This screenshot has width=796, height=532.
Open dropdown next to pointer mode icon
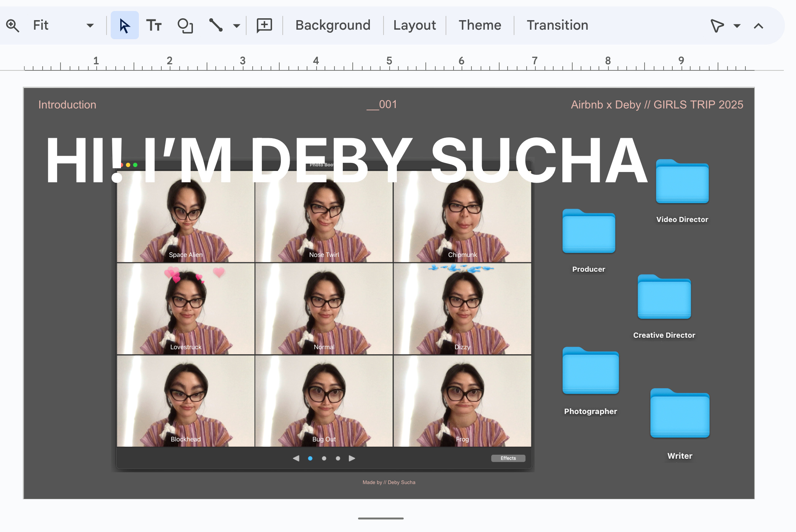pos(737,25)
